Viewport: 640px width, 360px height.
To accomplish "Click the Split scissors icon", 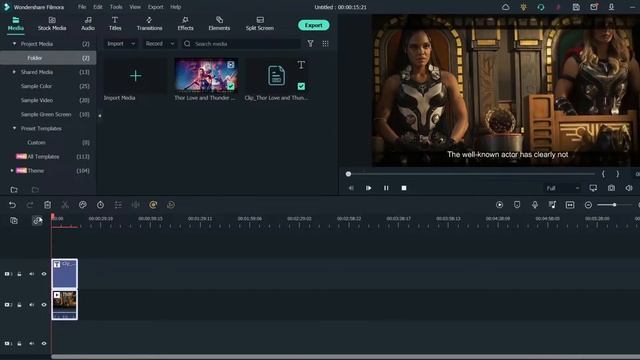I will [65, 205].
